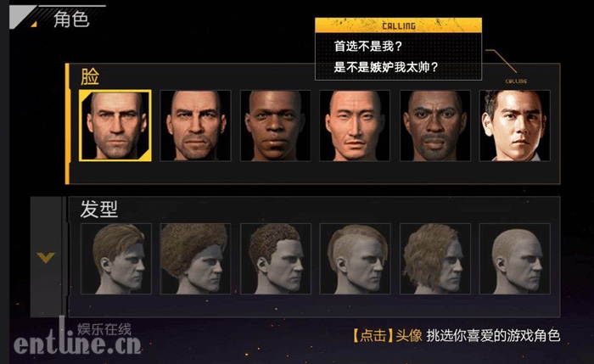This screenshot has width=594, height=364.
Task: Choose the large afro hairstyle
Action: (x=195, y=259)
